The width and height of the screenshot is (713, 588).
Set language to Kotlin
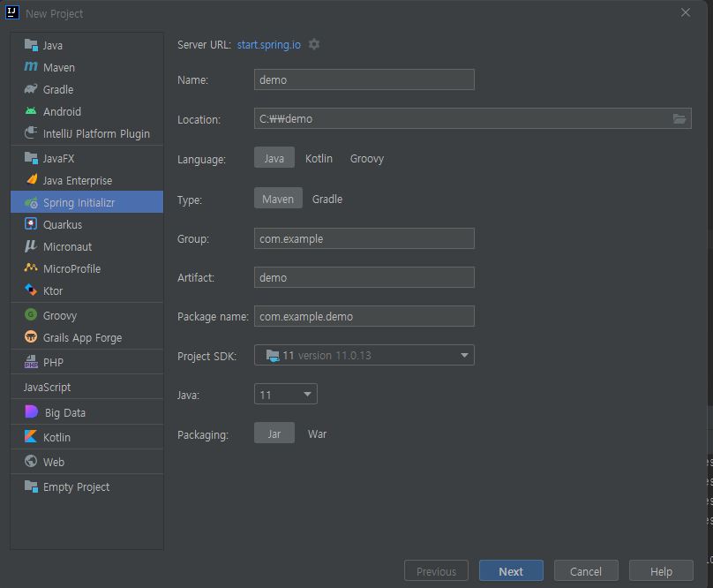(319, 158)
